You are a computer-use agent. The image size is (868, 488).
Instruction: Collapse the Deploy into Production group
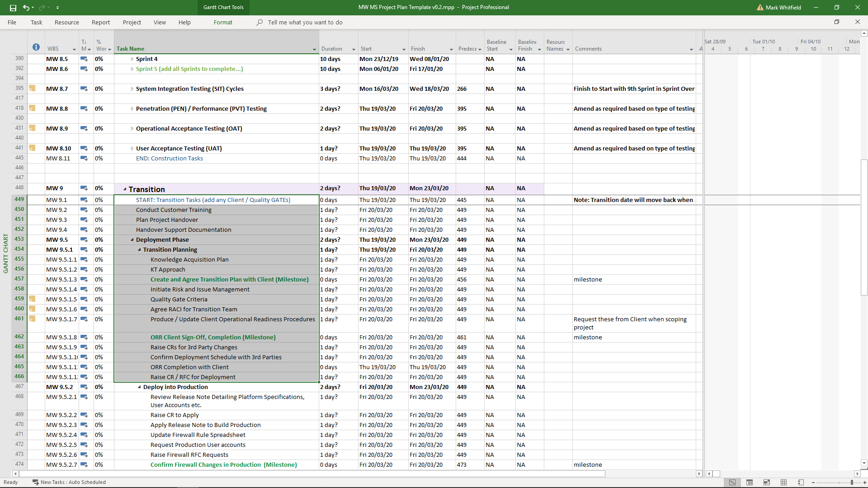[x=139, y=387]
